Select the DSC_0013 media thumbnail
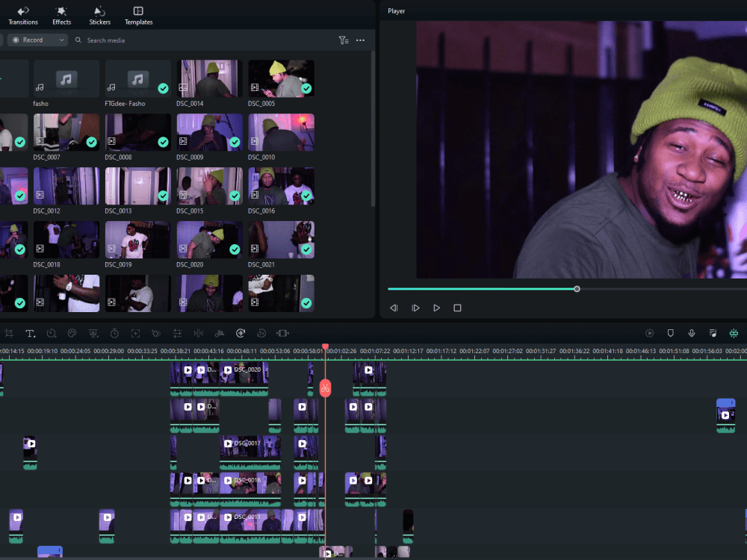 (137, 186)
